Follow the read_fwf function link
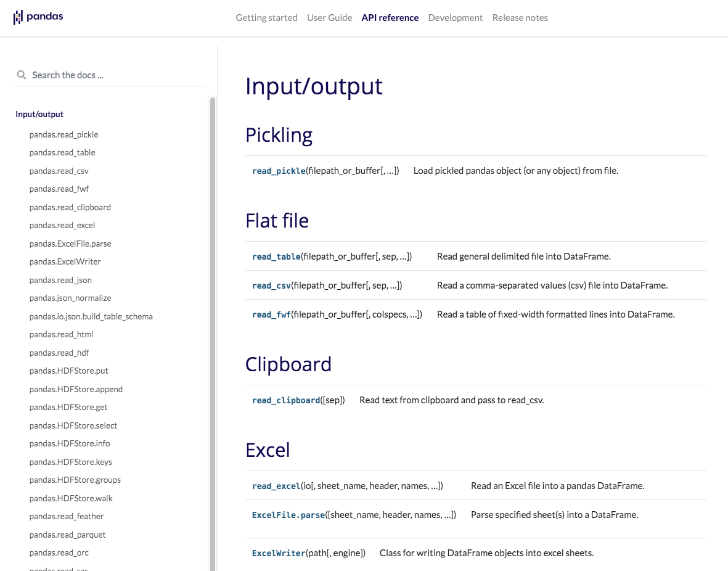This screenshot has width=728, height=571. (x=272, y=314)
